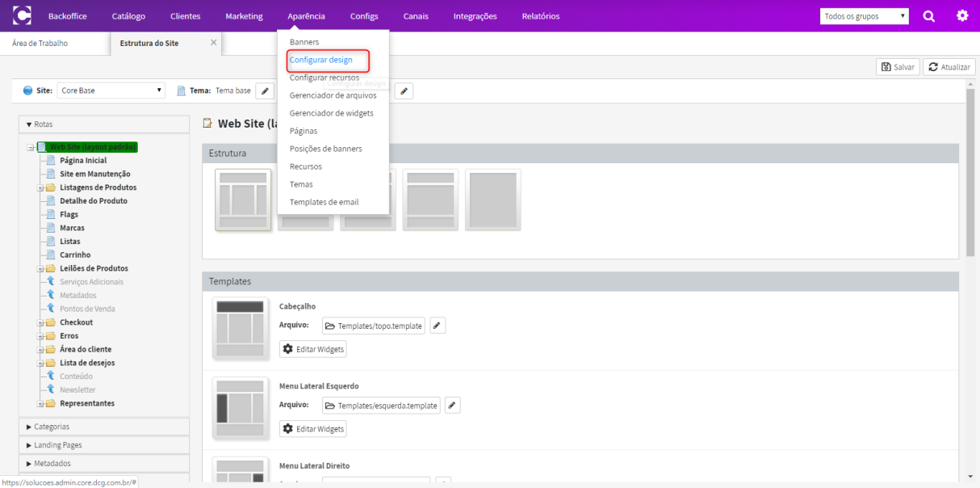Choose Templates de email menu entry

[x=325, y=202]
